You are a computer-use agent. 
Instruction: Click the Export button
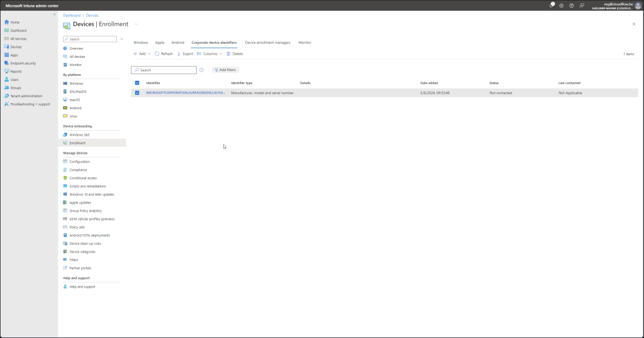tap(186, 54)
